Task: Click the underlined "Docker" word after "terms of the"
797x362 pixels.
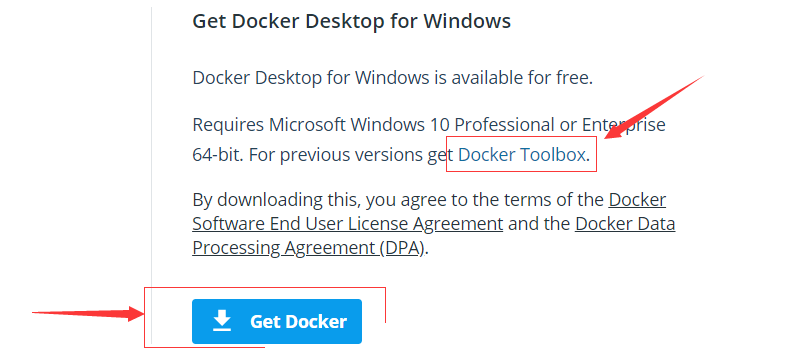Action: [637, 200]
